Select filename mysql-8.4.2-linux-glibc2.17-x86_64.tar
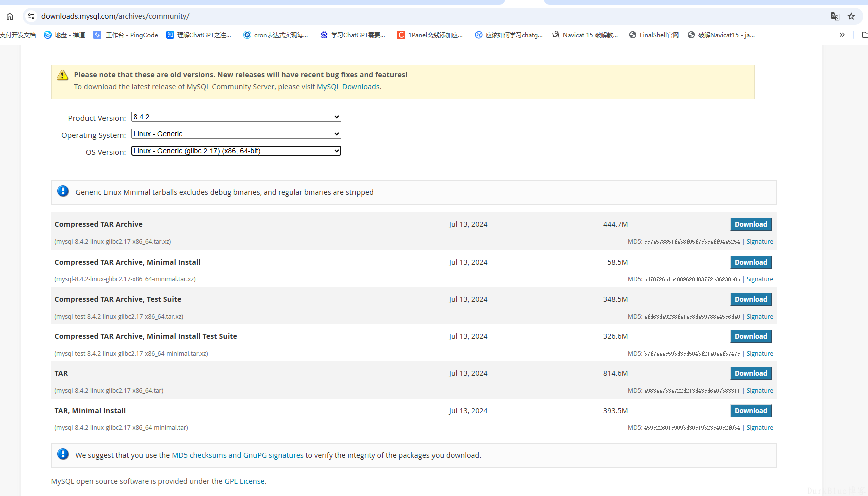 109,391
